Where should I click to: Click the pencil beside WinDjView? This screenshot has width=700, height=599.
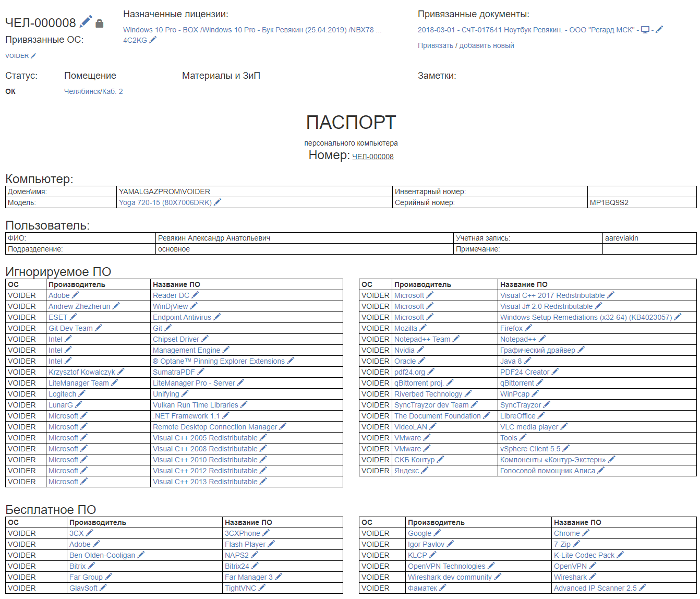pyautogui.click(x=194, y=306)
